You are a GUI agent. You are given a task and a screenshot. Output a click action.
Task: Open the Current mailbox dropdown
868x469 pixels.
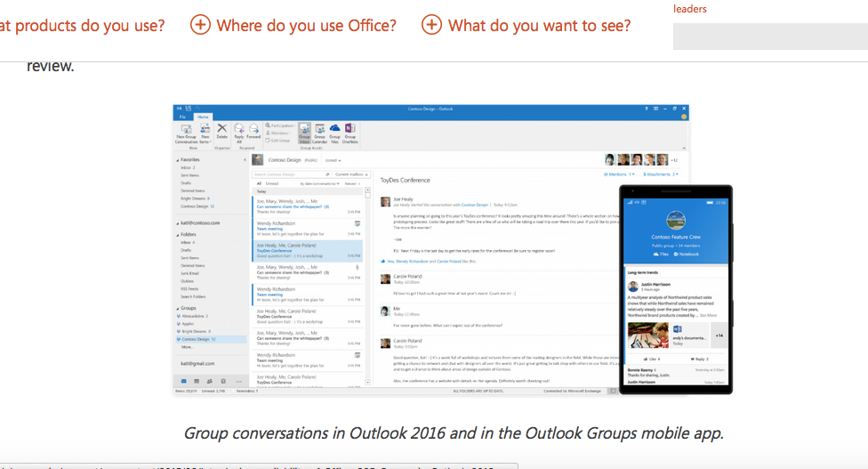click(350, 174)
